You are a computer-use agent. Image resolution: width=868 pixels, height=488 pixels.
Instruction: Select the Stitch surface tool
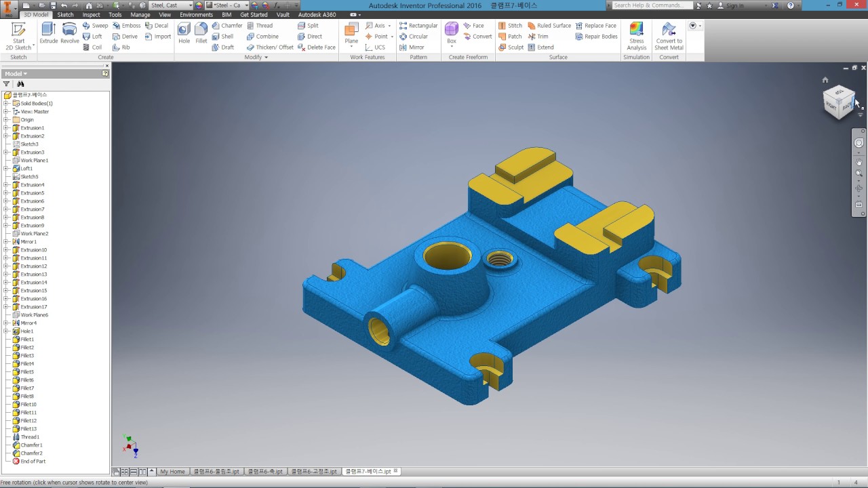[510, 26]
